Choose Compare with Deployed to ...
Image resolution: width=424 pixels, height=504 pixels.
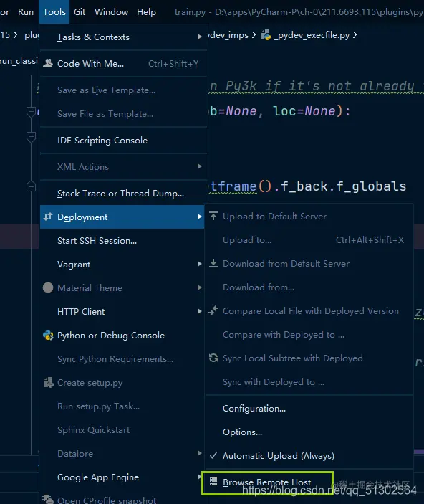tap(309, 335)
